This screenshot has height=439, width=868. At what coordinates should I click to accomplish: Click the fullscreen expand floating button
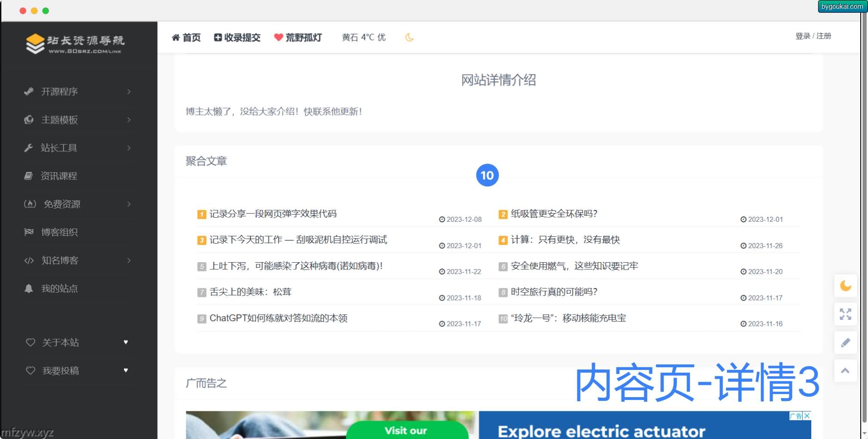[x=845, y=314]
